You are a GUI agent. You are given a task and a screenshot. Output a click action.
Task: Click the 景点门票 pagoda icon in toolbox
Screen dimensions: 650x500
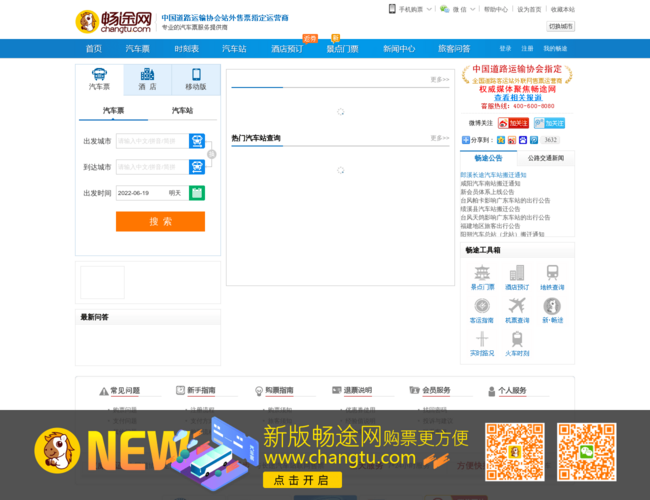[483, 276]
